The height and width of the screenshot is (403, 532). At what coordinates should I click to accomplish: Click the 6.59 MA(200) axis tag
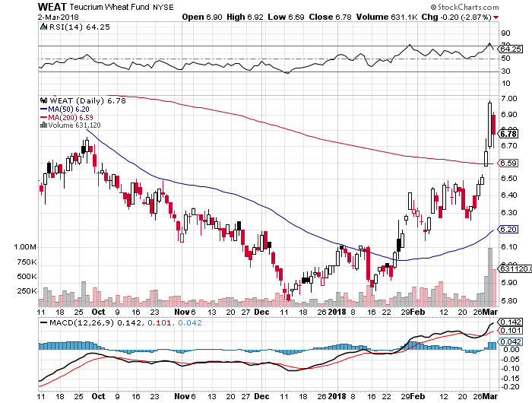(508, 163)
